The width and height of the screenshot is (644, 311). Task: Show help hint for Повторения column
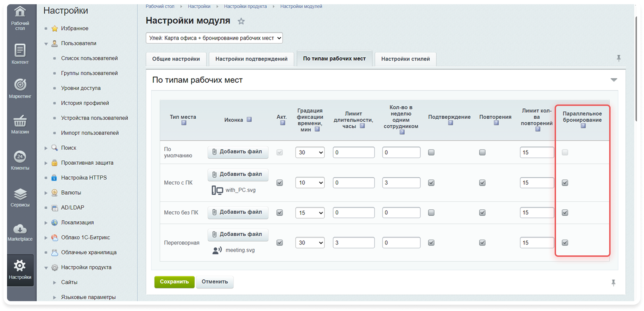pos(496,123)
